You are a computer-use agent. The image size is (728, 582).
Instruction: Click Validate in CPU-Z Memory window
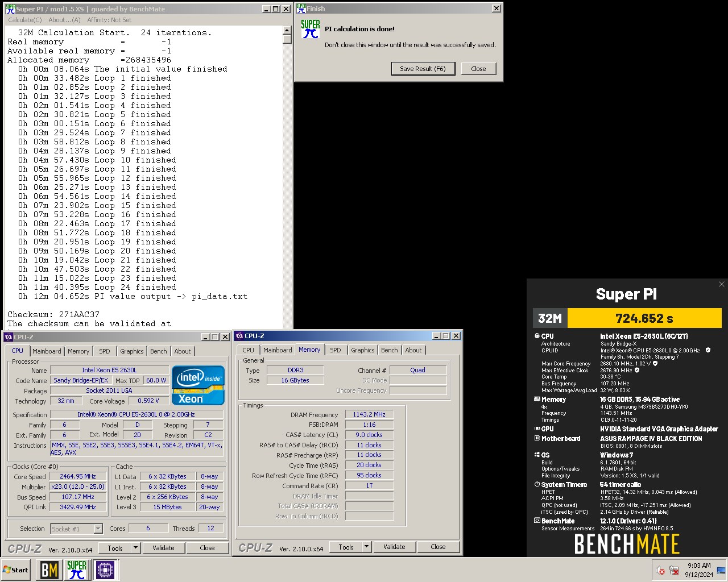tap(394, 547)
